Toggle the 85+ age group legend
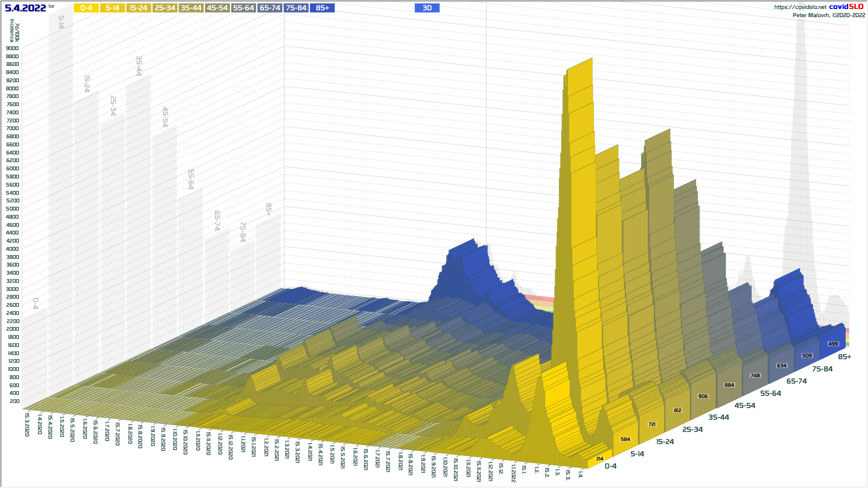The width and height of the screenshot is (868, 488). [322, 8]
